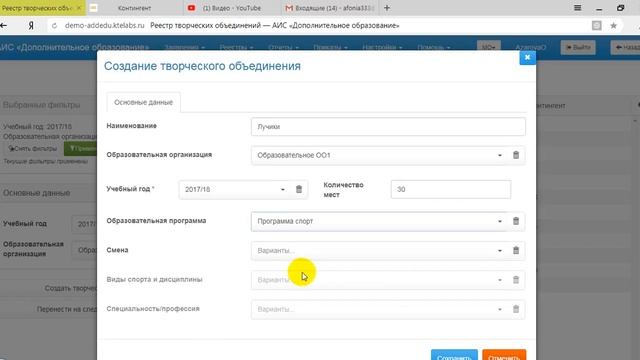This screenshot has height=360, width=640.
Task: Click the Основные данные section in background
Action: 36,193
